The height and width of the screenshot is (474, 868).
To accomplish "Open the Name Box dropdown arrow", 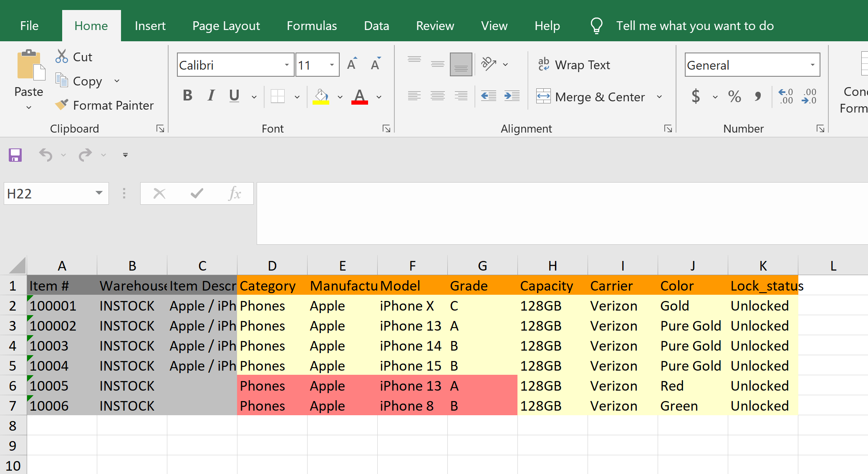I will 99,193.
